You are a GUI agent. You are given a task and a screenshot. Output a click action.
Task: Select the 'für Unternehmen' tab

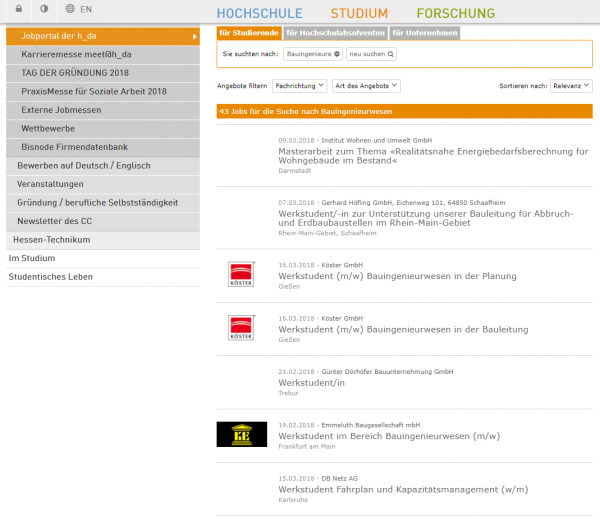click(x=425, y=33)
